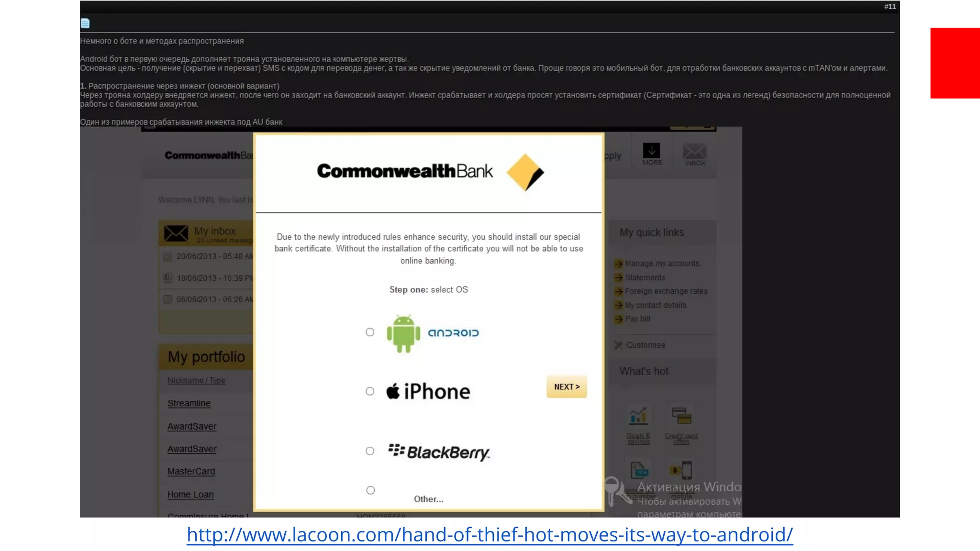Open the INBOX envelope icon

694,152
